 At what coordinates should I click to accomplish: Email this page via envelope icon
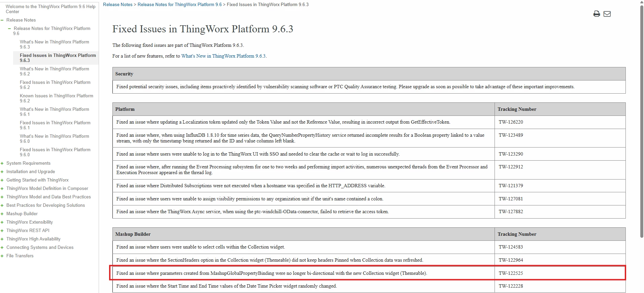tap(607, 14)
